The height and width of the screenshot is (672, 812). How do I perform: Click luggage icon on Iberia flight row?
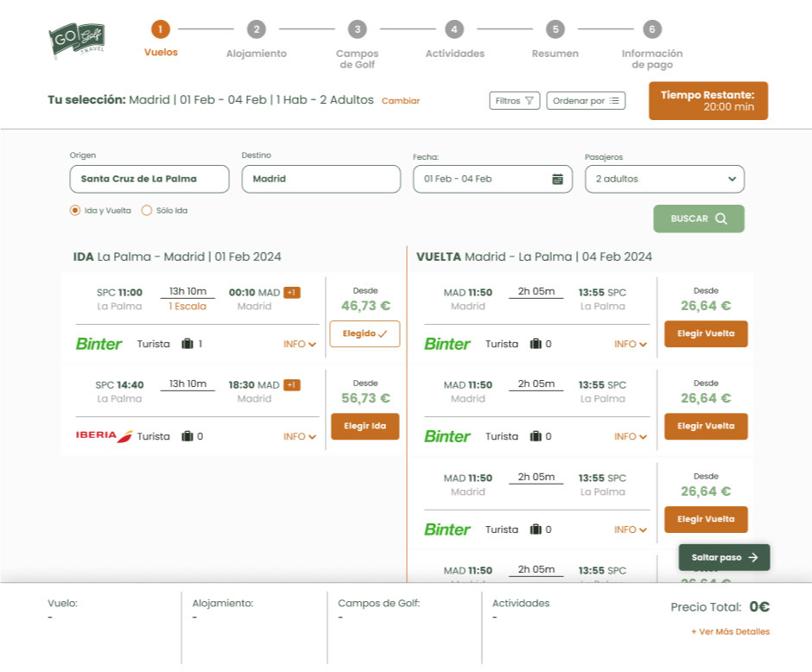tap(187, 436)
